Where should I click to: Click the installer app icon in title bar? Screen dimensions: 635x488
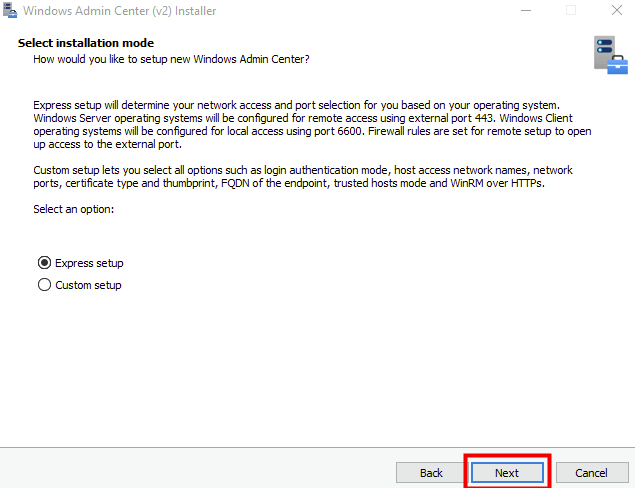coord(11,11)
